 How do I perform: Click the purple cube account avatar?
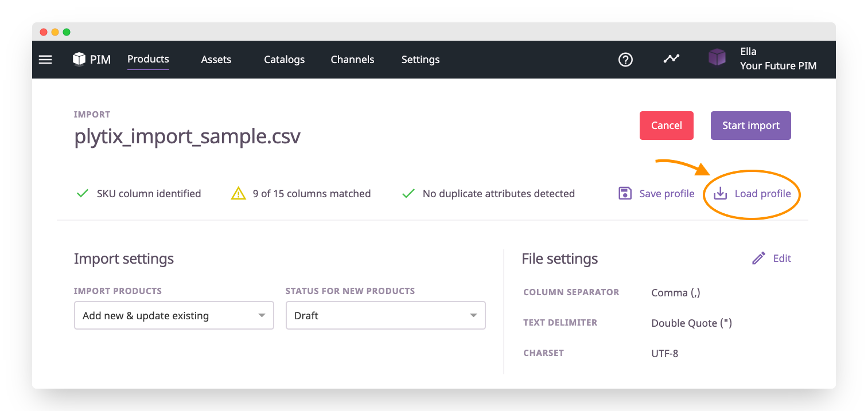click(717, 58)
